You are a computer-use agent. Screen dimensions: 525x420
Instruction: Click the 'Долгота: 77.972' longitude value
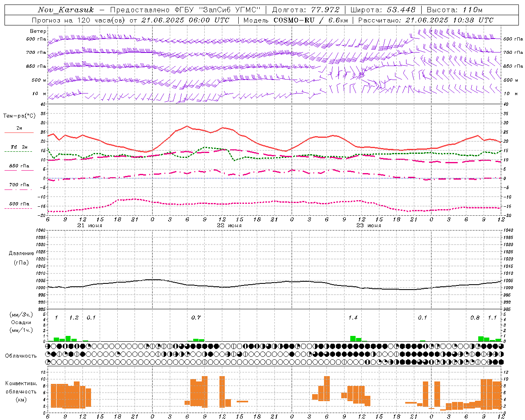click(306, 10)
